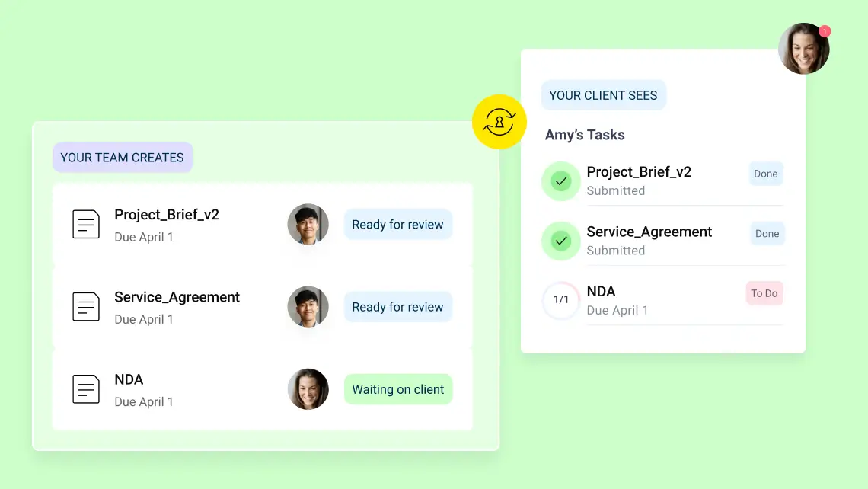The image size is (868, 489).
Task: Open NDA title in the team list
Action: (129, 379)
